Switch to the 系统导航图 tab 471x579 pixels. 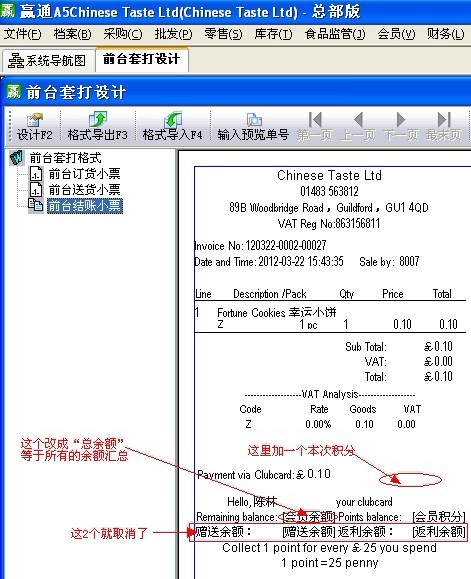[48, 60]
